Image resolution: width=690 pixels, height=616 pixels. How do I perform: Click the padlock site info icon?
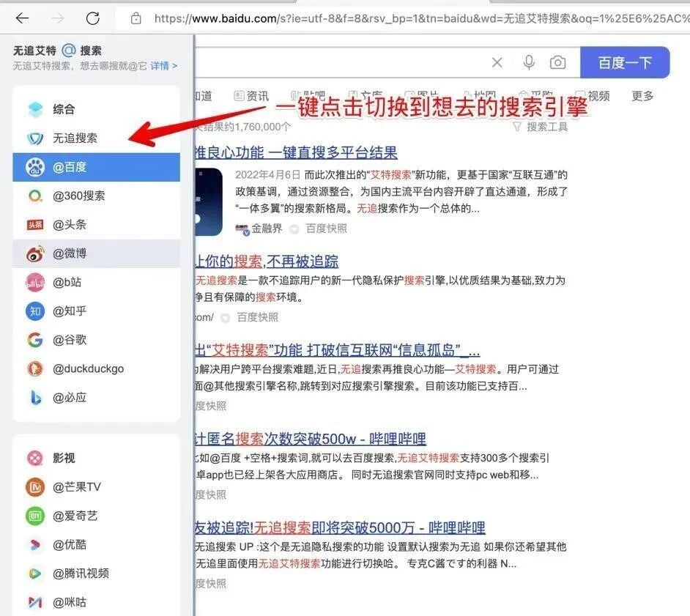coord(136,18)
